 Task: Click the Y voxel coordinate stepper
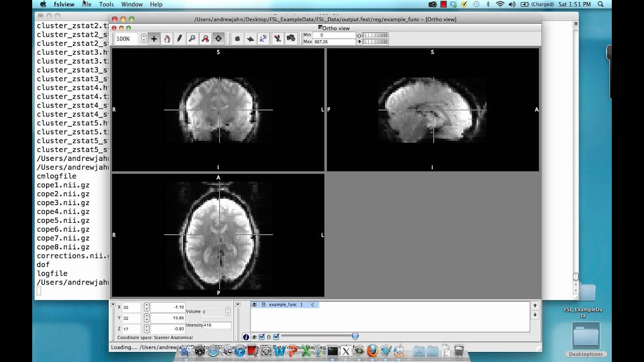click(x=146, y=318)
